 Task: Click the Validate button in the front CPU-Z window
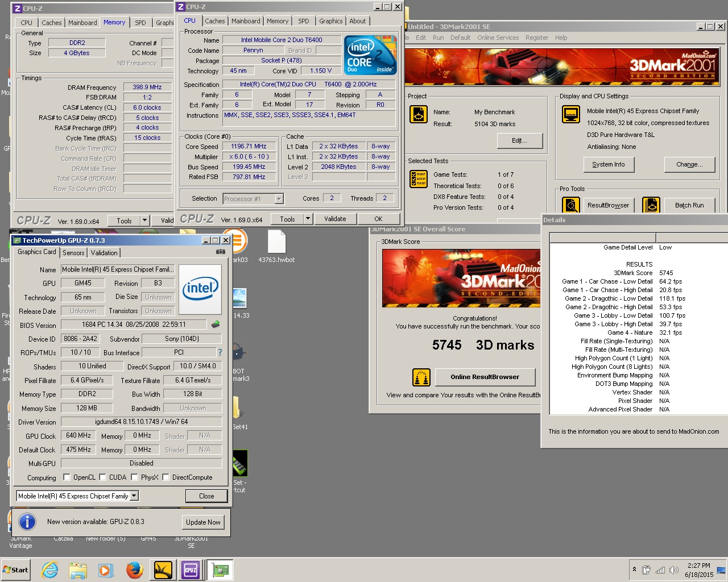[x=335, y=219]
